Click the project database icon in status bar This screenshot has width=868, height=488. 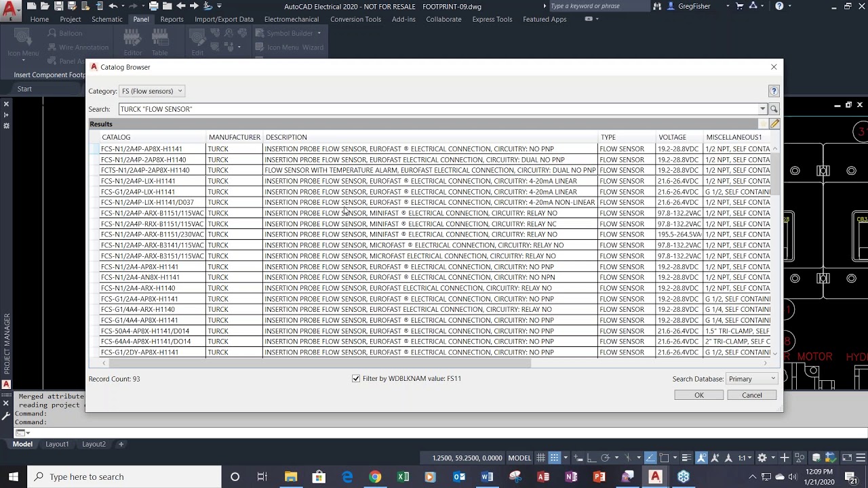[816, 457]
